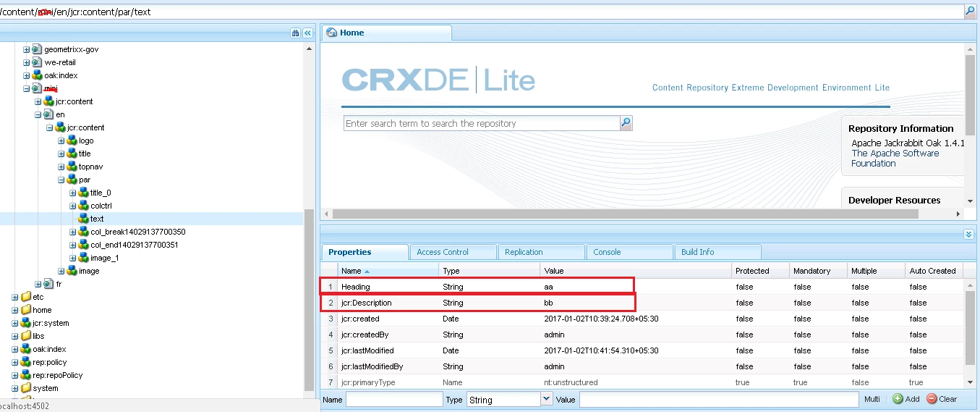Sort by the Value column header

click(636, 271)
